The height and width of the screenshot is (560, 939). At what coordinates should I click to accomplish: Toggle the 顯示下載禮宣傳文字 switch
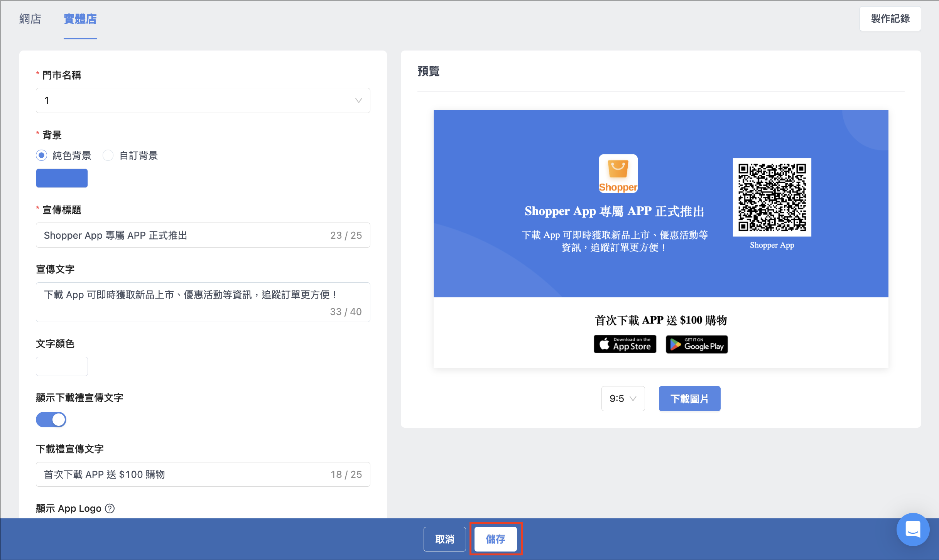(x=51, y=420)
